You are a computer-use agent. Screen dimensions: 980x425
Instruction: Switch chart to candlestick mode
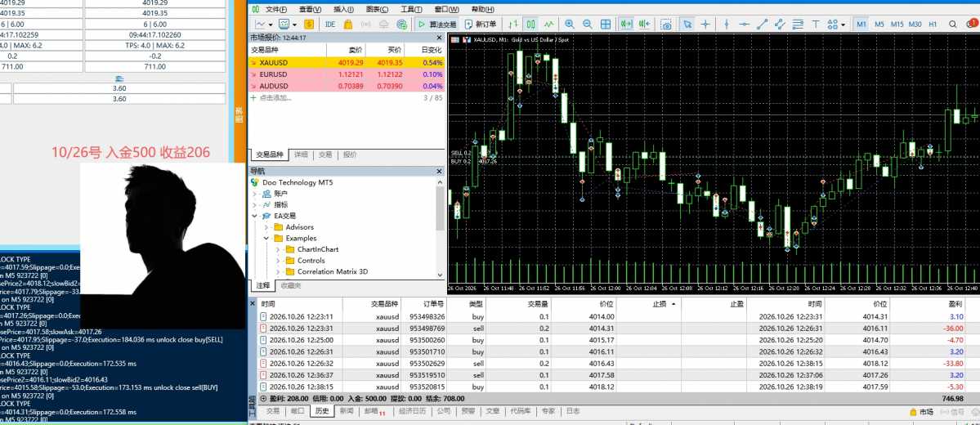click(x=530, y=24)
